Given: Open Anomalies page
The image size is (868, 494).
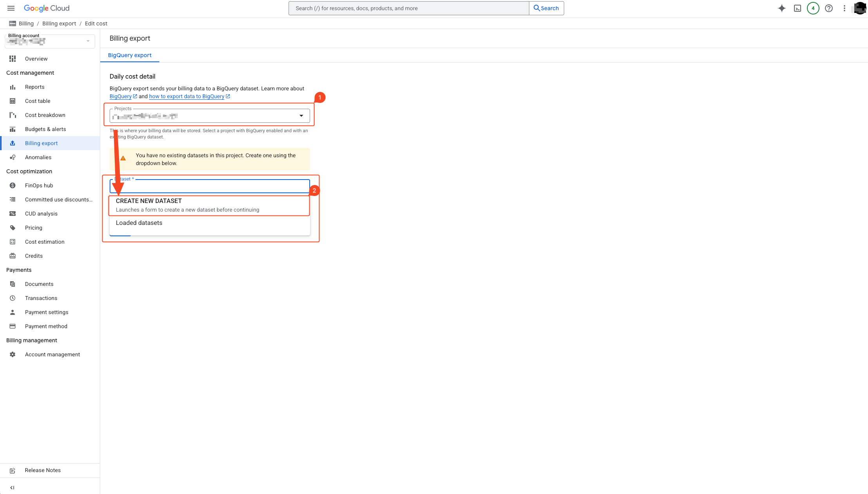Looking at the screenshot, I should point(50,157).
